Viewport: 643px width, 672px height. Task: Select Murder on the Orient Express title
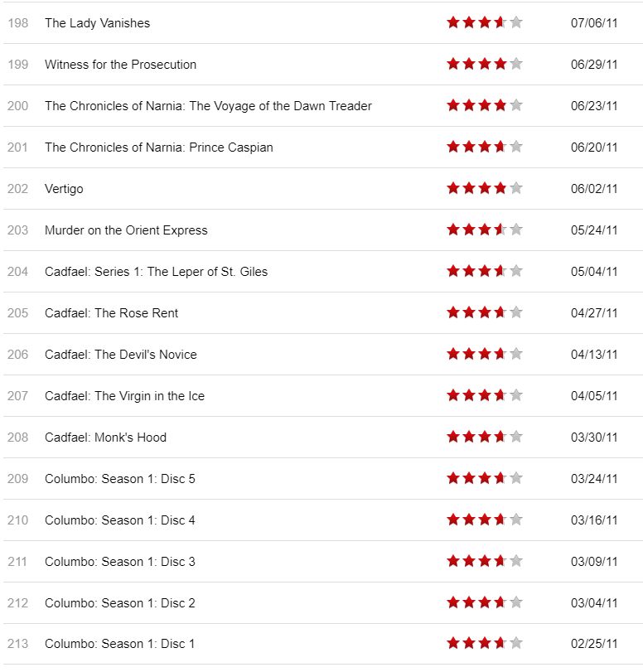tap(126, 230)
